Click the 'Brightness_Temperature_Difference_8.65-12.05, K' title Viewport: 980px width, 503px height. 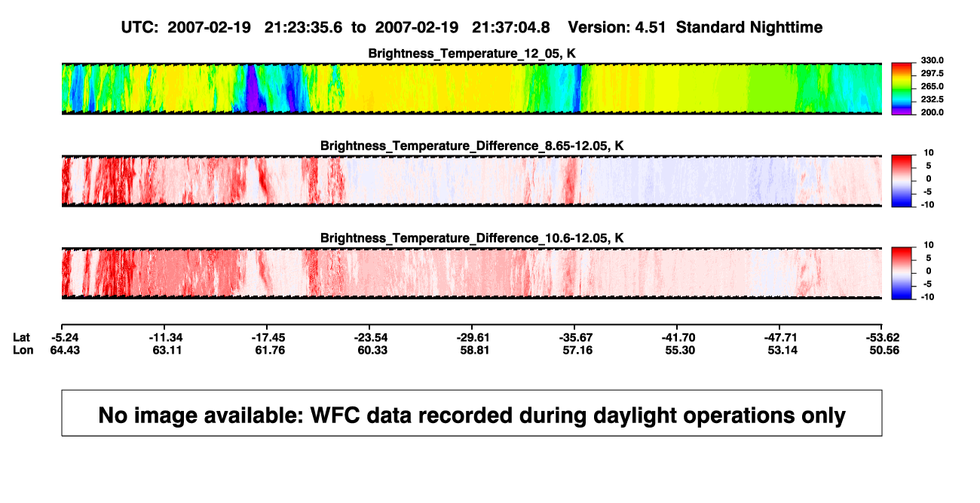(x=472, y=146)
